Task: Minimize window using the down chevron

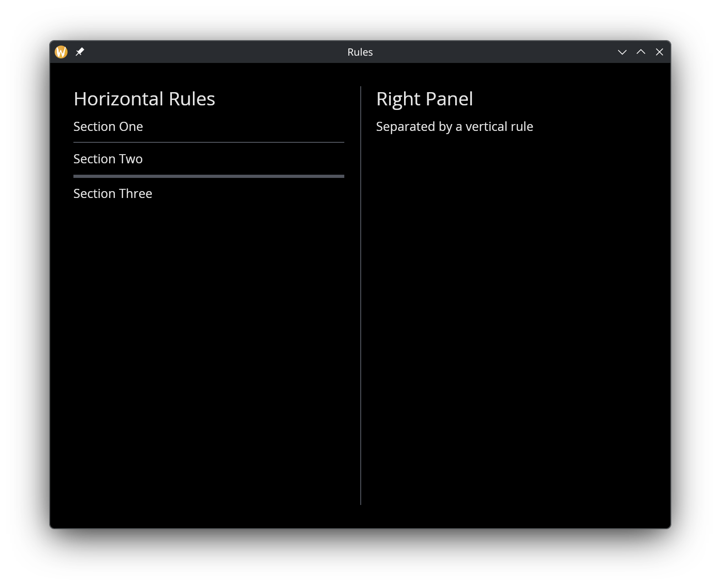Action: [x=622, y=52]
